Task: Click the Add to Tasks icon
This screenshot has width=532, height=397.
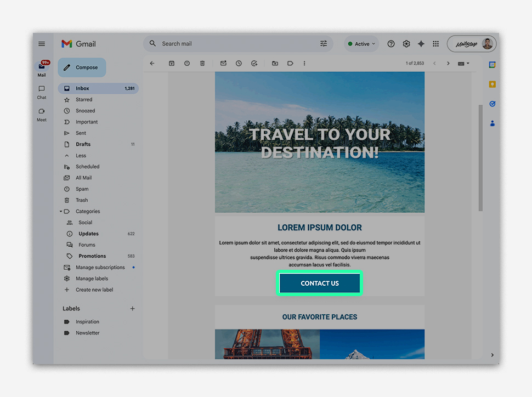Action: [254, 64]
